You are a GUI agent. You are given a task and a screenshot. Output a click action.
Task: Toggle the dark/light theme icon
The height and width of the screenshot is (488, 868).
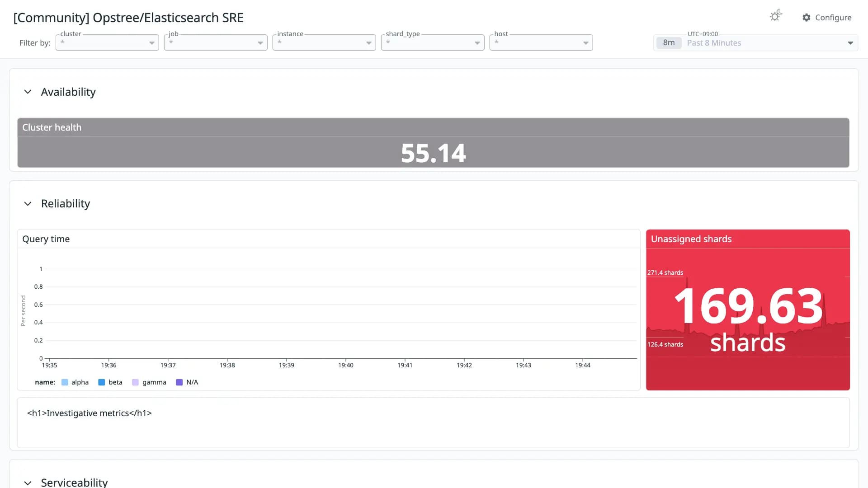776,16
